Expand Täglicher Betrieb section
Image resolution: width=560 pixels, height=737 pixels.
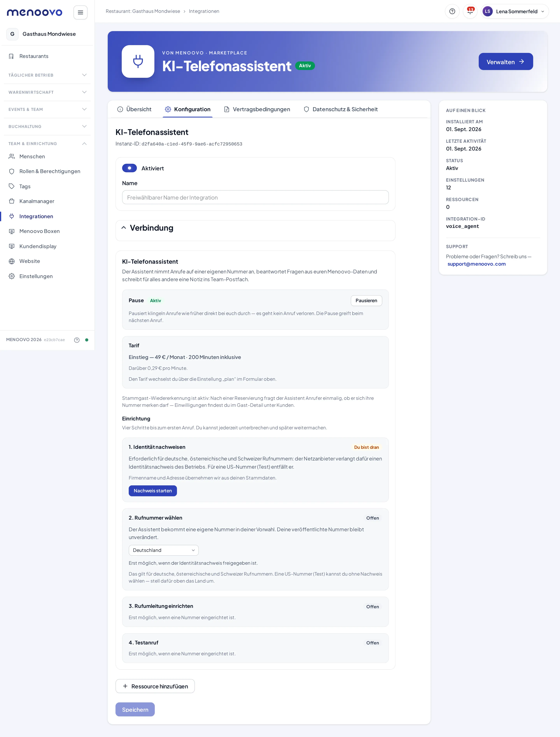tap(47, 75)
